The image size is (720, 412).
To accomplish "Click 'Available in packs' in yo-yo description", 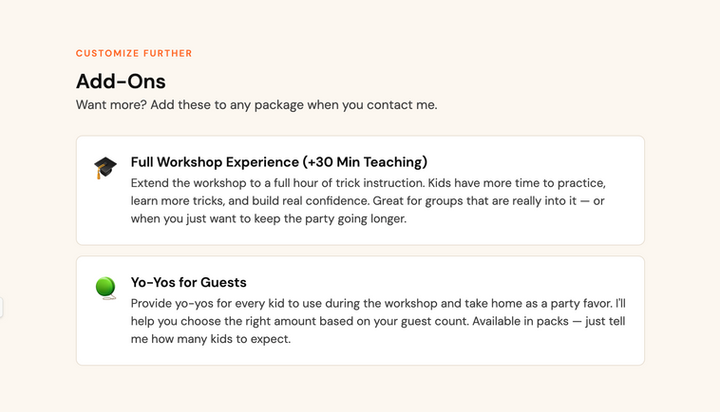I will [520, 321].
